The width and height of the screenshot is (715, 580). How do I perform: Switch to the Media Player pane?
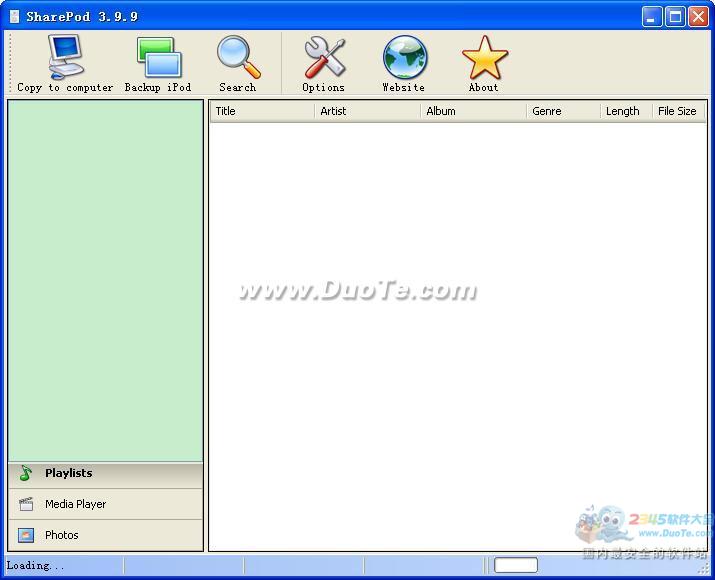click(x=106, y=504)
